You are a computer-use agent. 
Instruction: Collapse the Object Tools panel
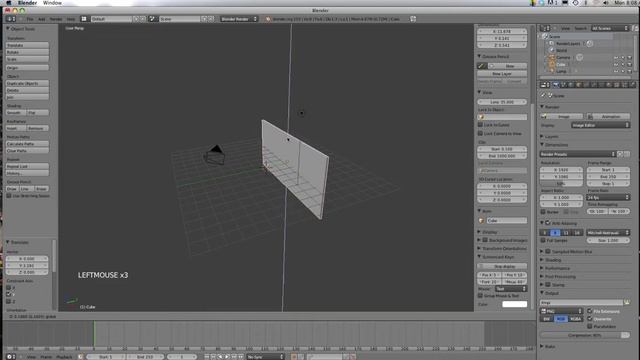click(x=8, y=29)
